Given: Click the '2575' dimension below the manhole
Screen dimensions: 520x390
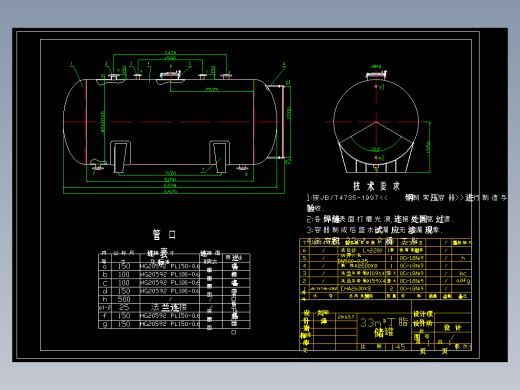Looking at the screenshot, I should [212, 89].
